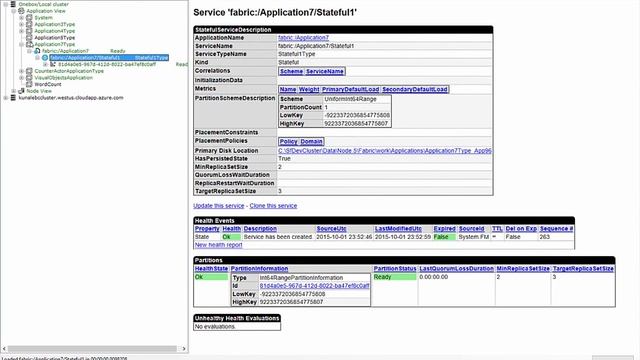The image size is (640, 360).
Task: Expand the VisualObjectsApplication node
Action: point(22,78)
